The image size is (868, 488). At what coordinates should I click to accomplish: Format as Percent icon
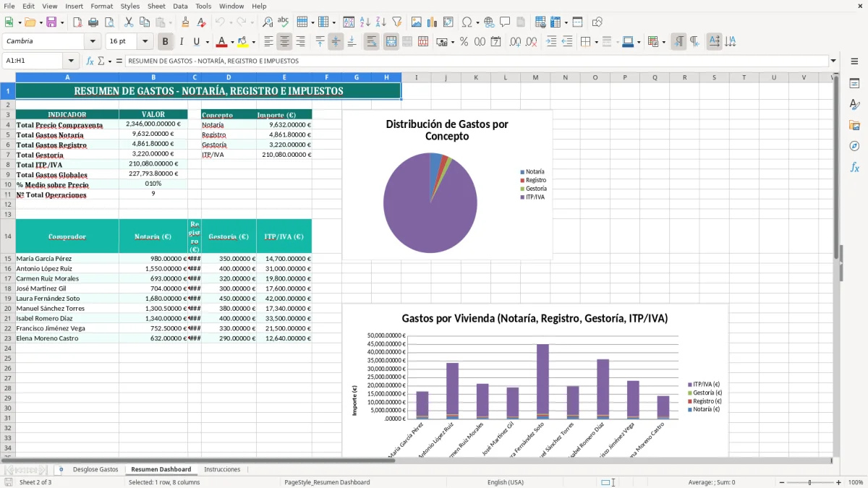464,42
